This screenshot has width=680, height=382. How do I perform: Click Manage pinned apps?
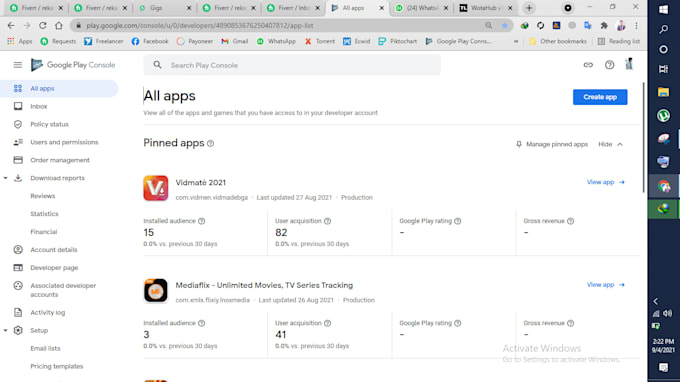click(552, 144)
